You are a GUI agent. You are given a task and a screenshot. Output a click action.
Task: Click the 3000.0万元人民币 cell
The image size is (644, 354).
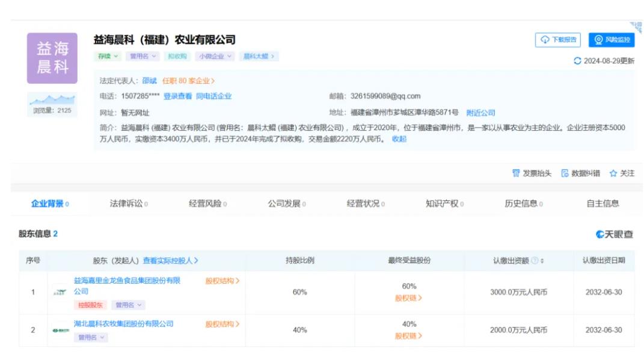tap(518, 293)
